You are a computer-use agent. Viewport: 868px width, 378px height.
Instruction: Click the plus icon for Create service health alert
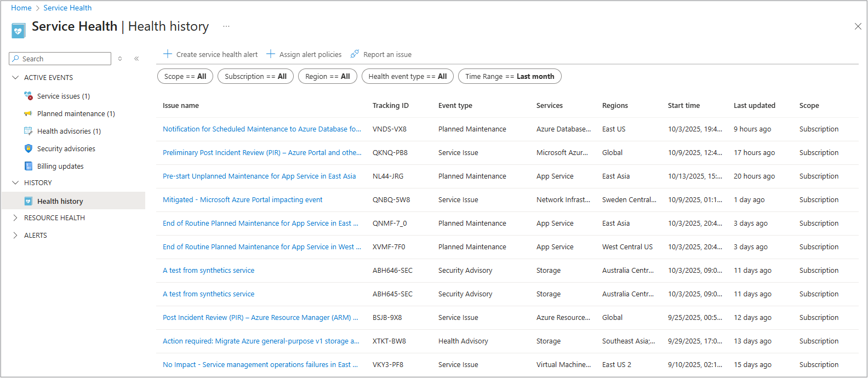tap(168, 54)
